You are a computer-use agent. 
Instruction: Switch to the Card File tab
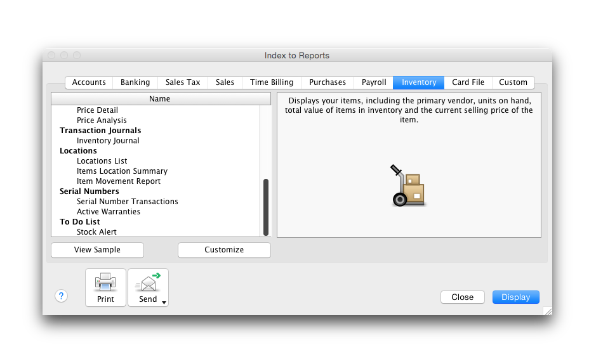click(x=468, y=82)
